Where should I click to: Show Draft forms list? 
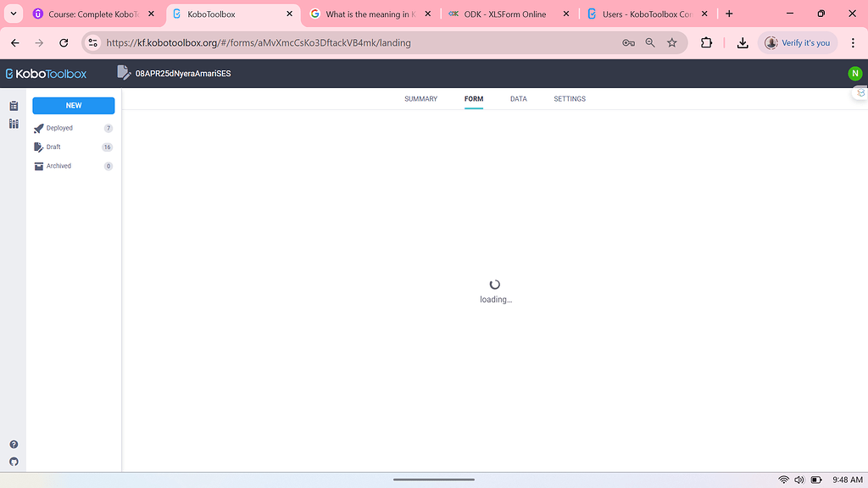pyautogui.click(x=53, y=147)
